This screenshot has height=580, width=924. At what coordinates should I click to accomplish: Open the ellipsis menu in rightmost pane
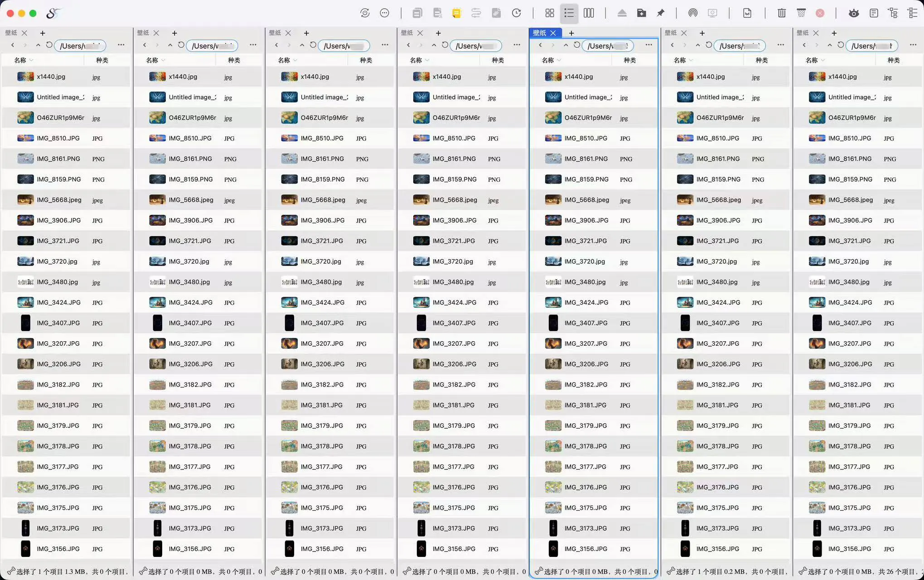coord(913,45)
